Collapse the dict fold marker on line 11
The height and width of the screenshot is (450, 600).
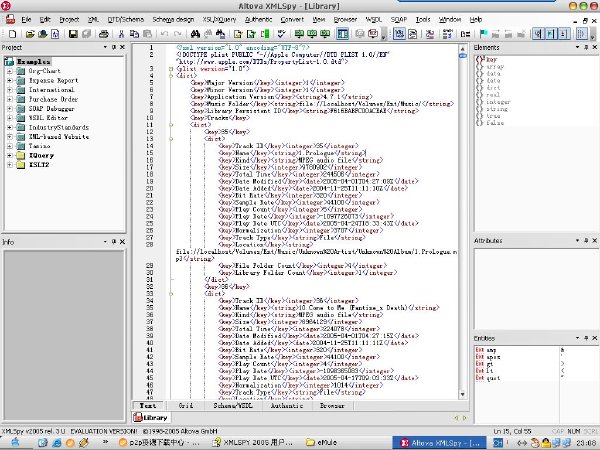click(171, 125)
